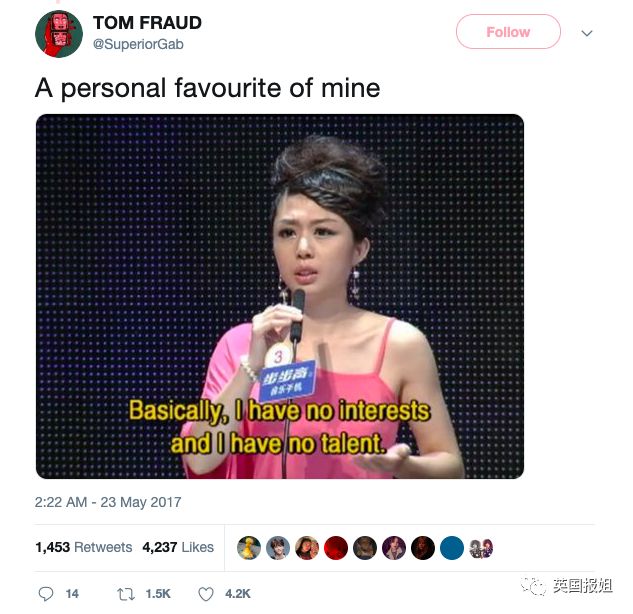633x614 pixels.
Task: Click the TOM FRAUD display name
Action: click(x=147, y=23)
